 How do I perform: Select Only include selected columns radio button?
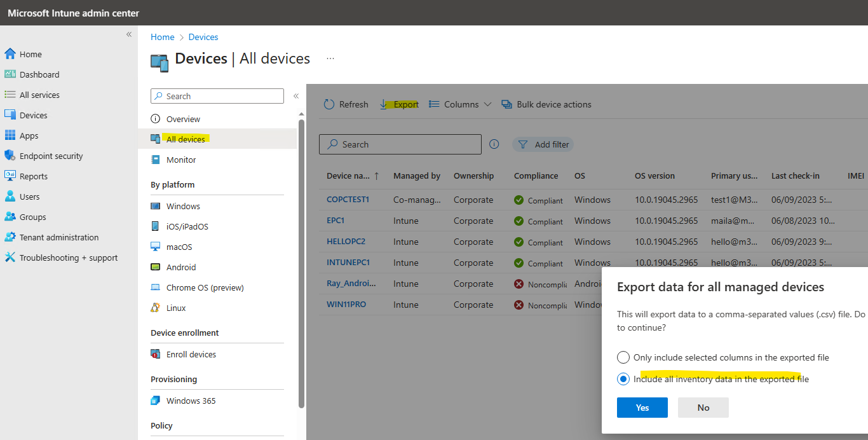point(623,357)
